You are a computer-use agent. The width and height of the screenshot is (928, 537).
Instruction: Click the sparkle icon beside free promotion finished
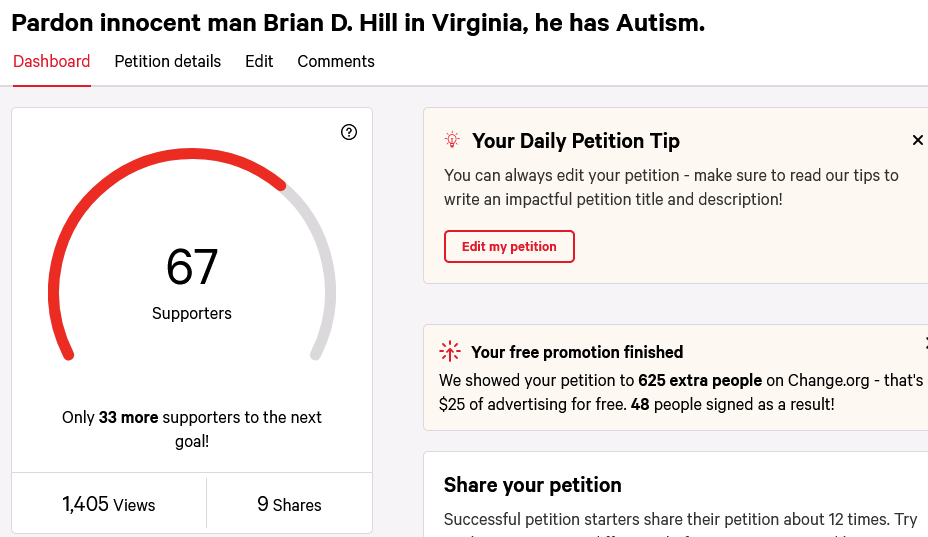click(450, 351)
